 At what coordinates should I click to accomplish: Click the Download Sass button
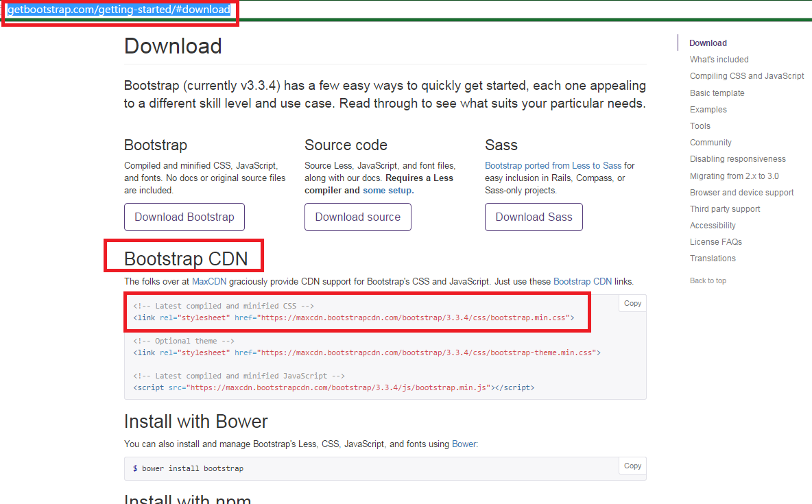click(534, 217)
